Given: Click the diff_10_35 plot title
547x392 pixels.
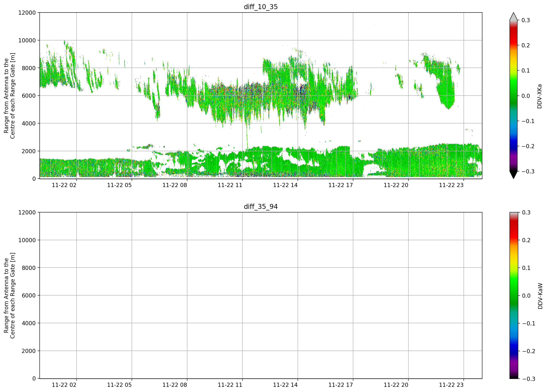Looking at the screenshot, I should click(261, 7).
